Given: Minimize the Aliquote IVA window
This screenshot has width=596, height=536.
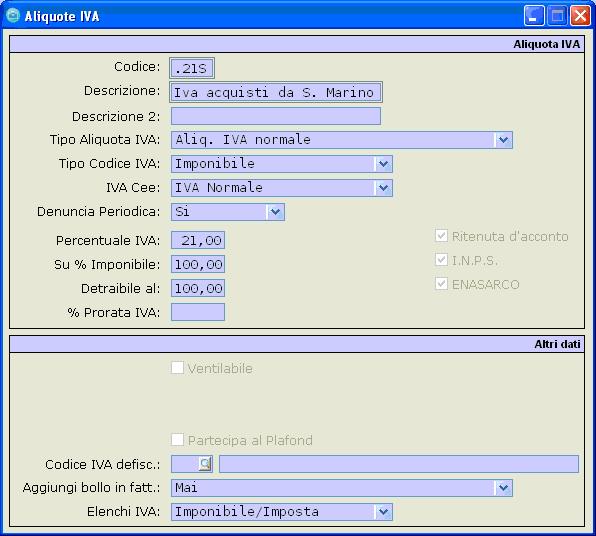Looking at the screenshot, I should pos(534,16).
